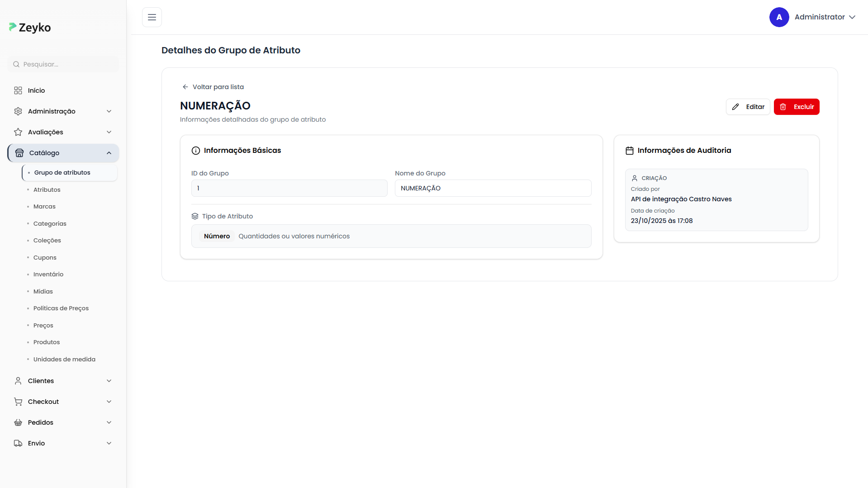
Task: Click the back arrow beside Voltar para lista
Action: pyautogui.click(x=185, y=87)
